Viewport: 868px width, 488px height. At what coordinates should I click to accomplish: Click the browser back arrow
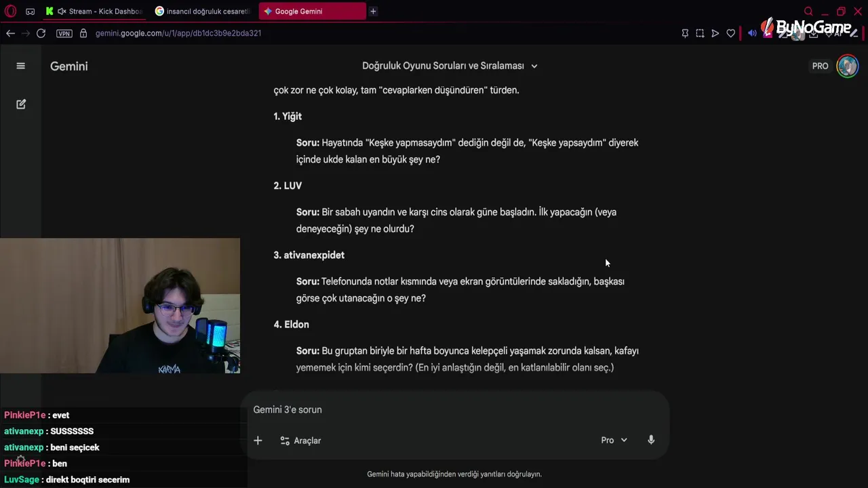[10, 33]
